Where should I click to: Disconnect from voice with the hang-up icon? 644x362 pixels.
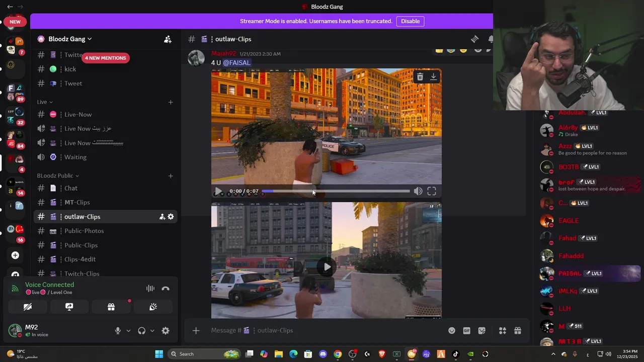[x=166, y=289]
